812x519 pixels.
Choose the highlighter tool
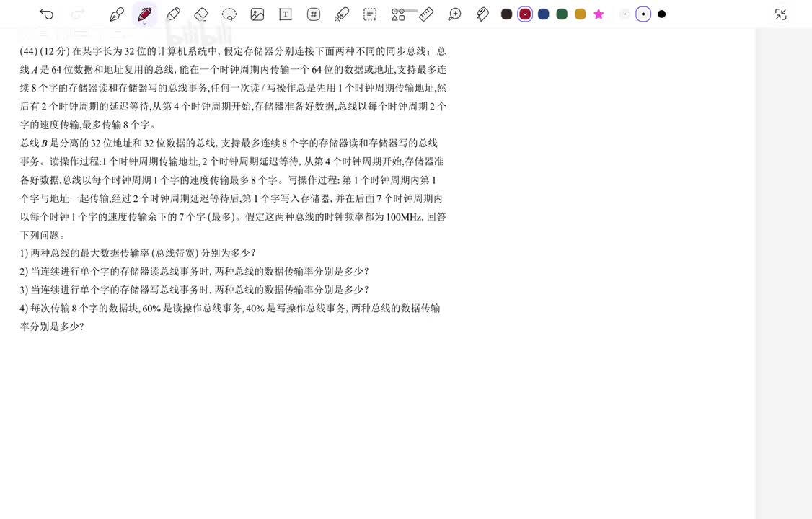tap(174, 14)
